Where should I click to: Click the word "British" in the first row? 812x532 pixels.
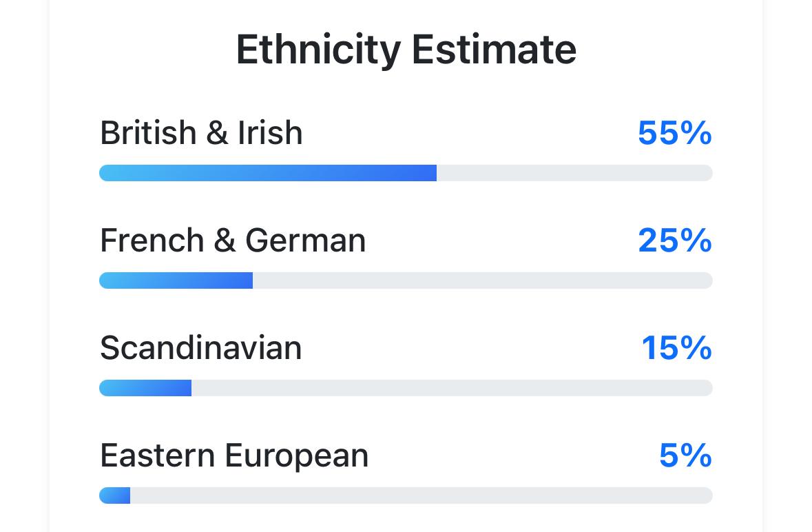(x=148, y=132)
